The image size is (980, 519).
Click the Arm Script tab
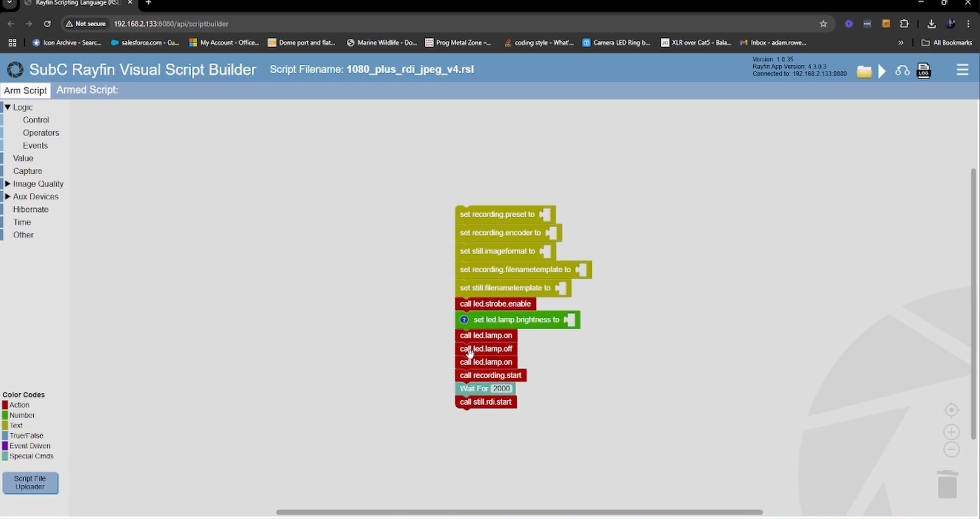click(x=25, y=90)
